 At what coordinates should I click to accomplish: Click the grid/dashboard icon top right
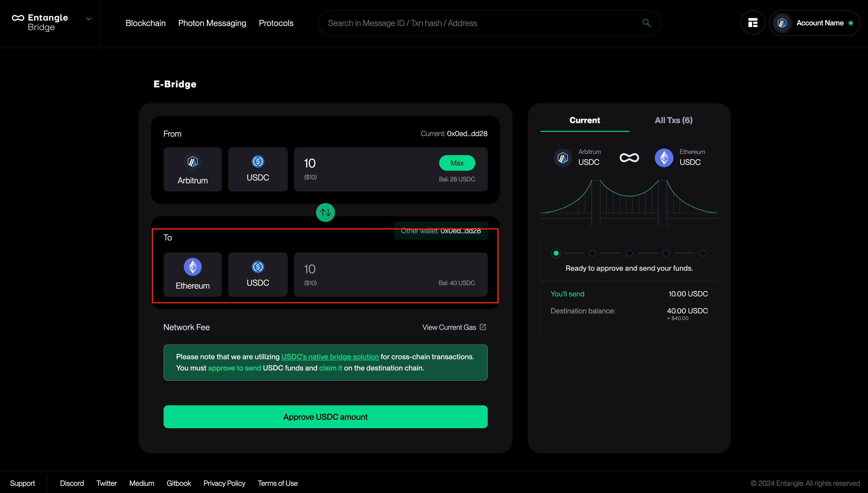(x=752, y=23)
